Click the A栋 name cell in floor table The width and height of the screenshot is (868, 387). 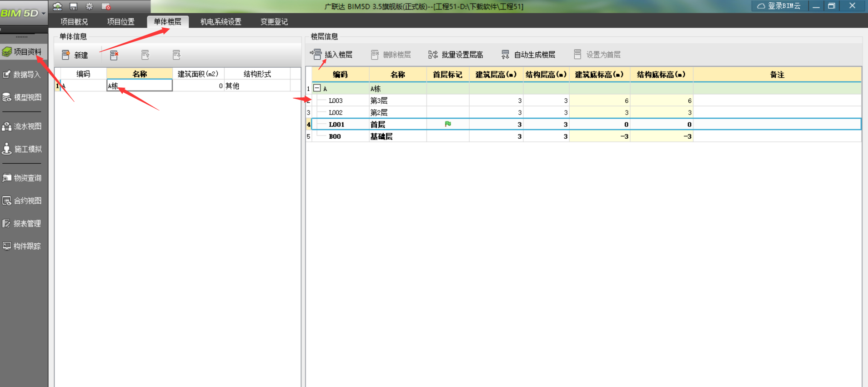click(x=398, y=89)
